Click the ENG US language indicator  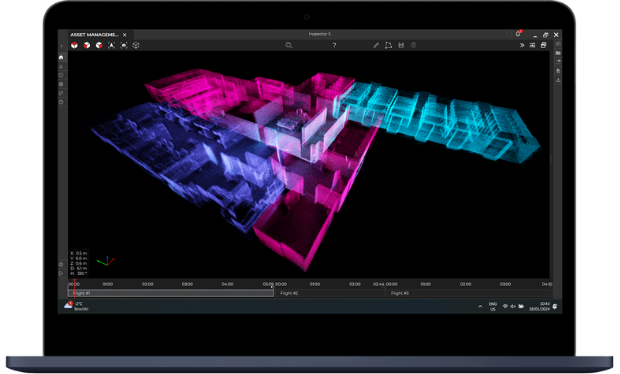[493, 306]
